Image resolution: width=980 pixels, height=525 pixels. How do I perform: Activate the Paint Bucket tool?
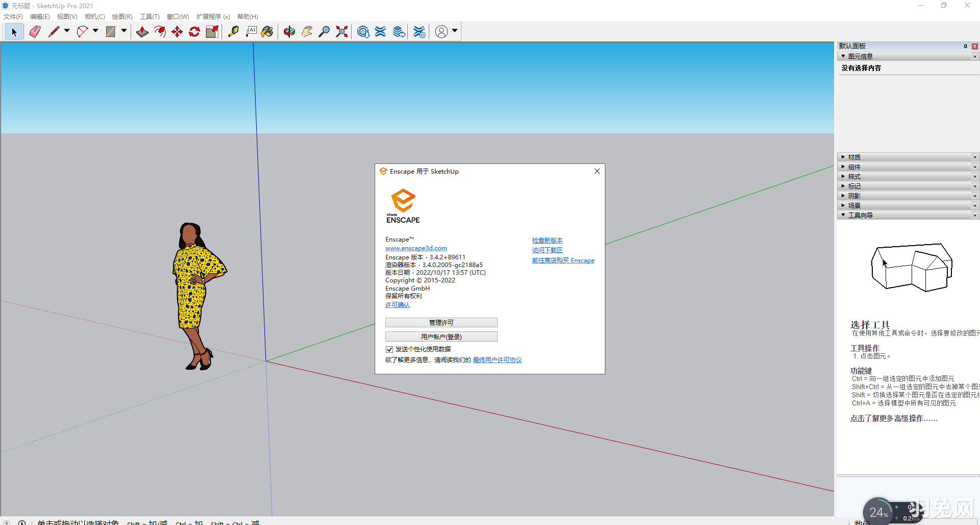tap(267, 31)
